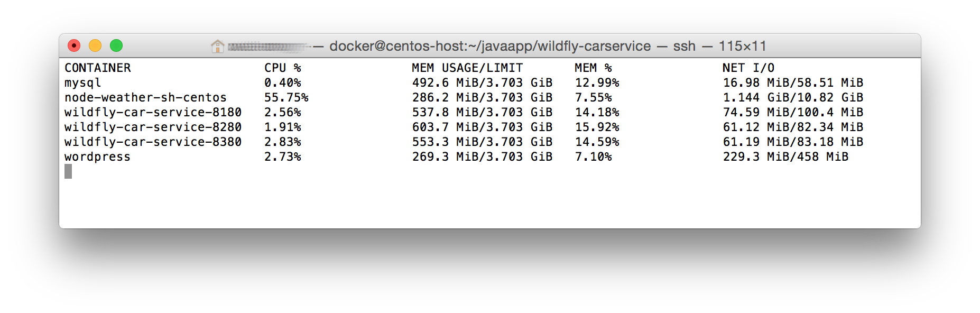
Task: Select the wildfly-car-service-8180 container row
Action: [489, 112]
